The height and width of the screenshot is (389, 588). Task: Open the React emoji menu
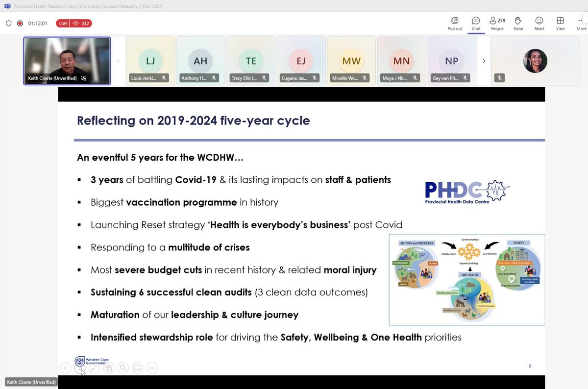pyautogui.click(x=539, y=23)
